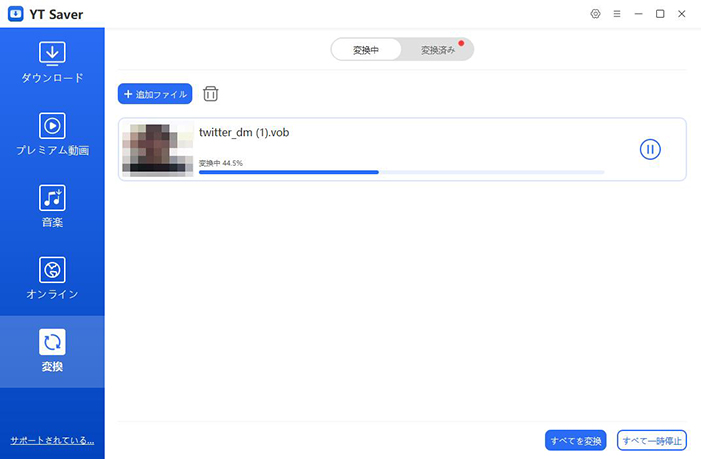The width and height of the screenshot is (701, 459).
Task: Select the file name twitter_dm (1).vob
Action: point(244,132)
